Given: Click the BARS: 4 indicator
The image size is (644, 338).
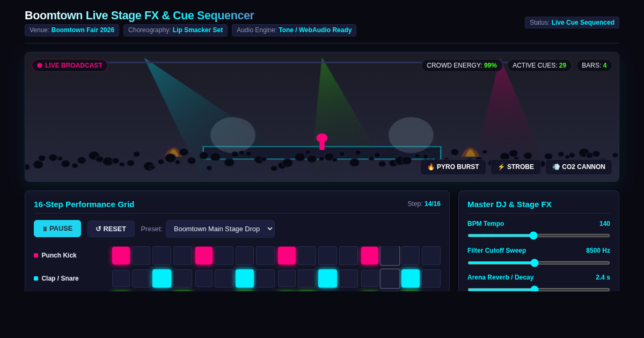Looking at the screenshot, I should click(x=594, y=65).
